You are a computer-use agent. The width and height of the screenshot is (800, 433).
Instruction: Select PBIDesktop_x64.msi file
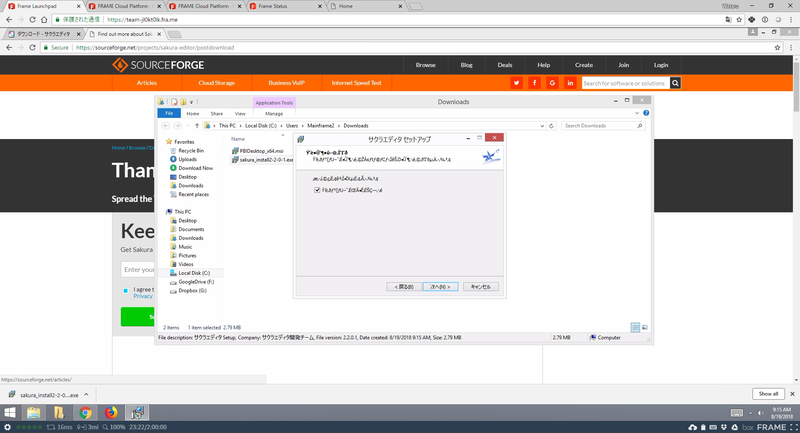point(257,151)
